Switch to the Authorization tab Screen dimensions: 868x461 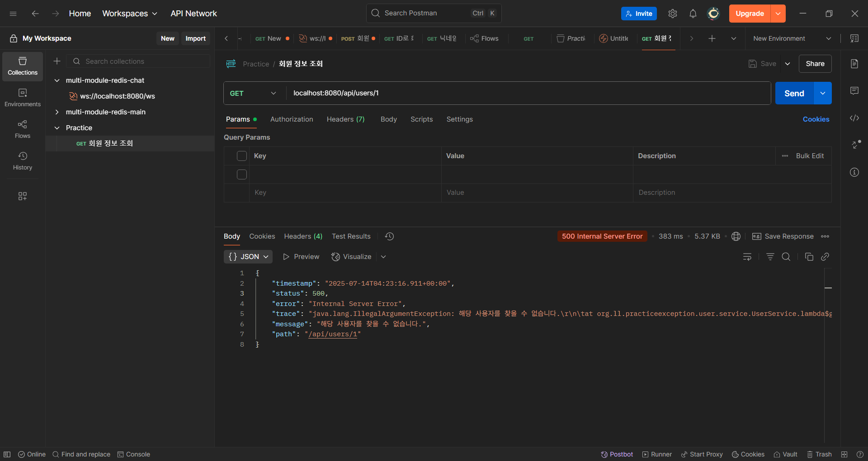click(292, 119)
